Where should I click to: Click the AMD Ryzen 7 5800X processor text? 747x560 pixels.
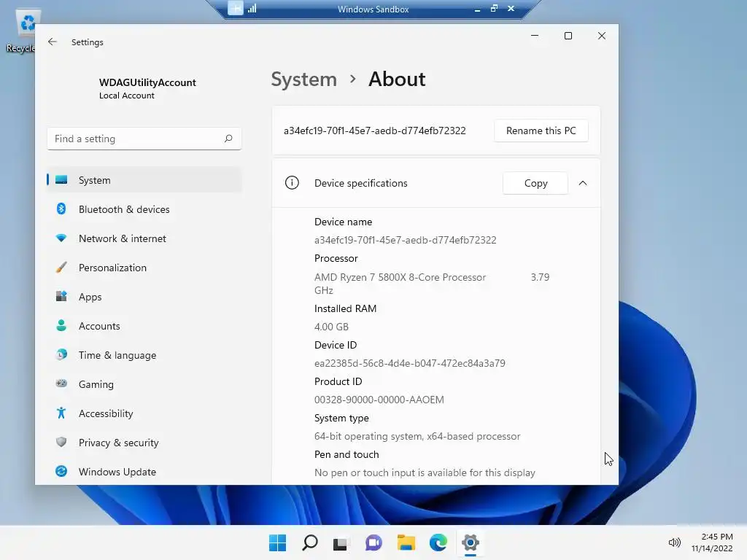(400, 277)
